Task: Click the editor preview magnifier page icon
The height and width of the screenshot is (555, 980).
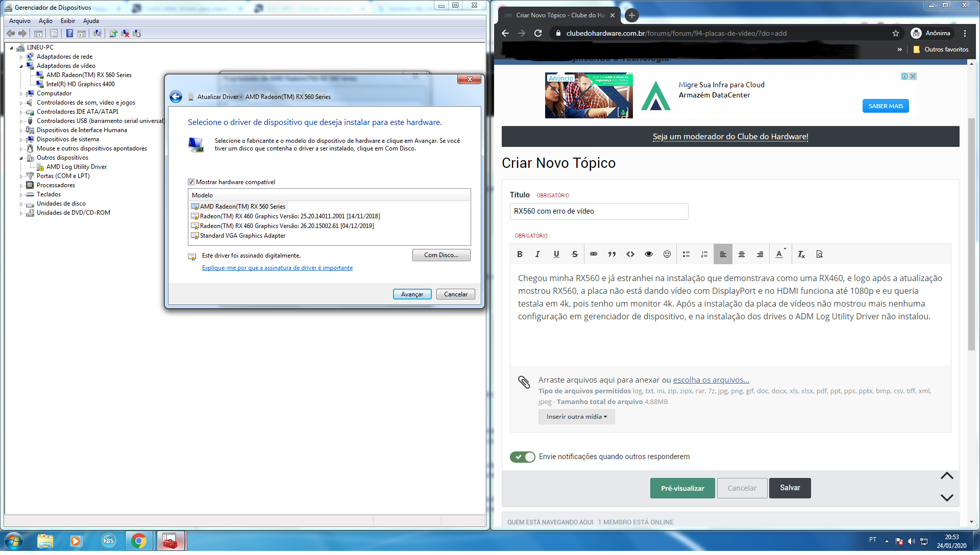Action: tap(820, 254)
